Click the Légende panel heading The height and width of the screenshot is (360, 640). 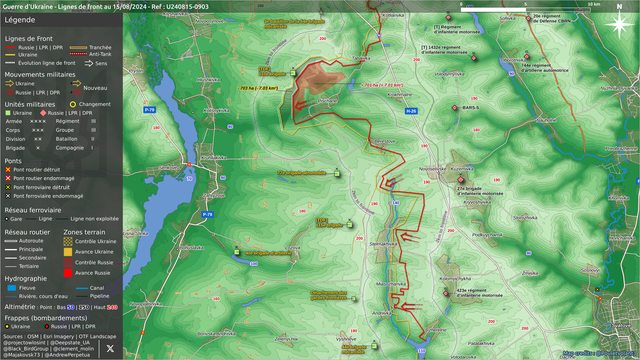tap(20, 20)
